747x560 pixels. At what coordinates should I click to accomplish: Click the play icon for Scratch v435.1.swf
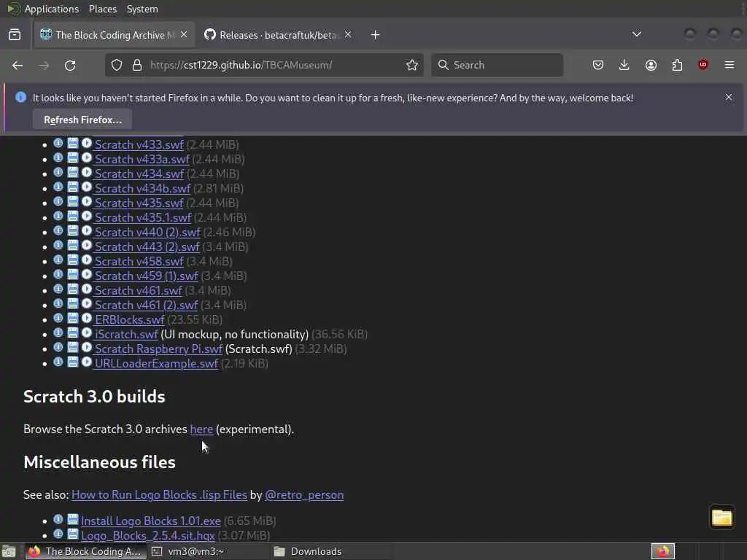(87, 216)
